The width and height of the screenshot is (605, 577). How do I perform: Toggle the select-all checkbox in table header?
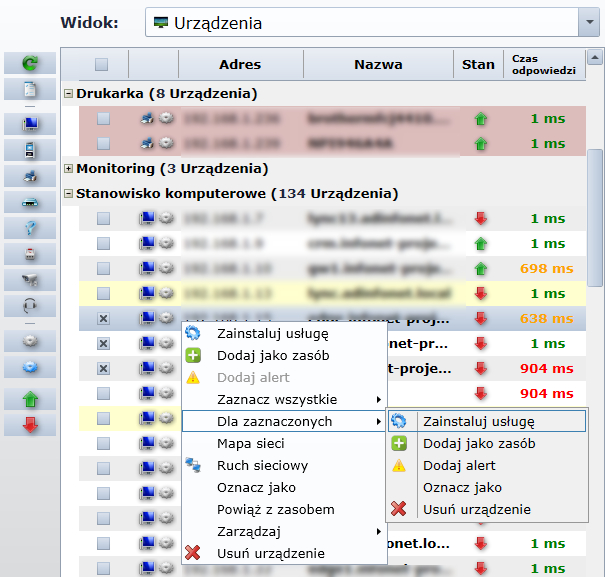coord(101,65)
